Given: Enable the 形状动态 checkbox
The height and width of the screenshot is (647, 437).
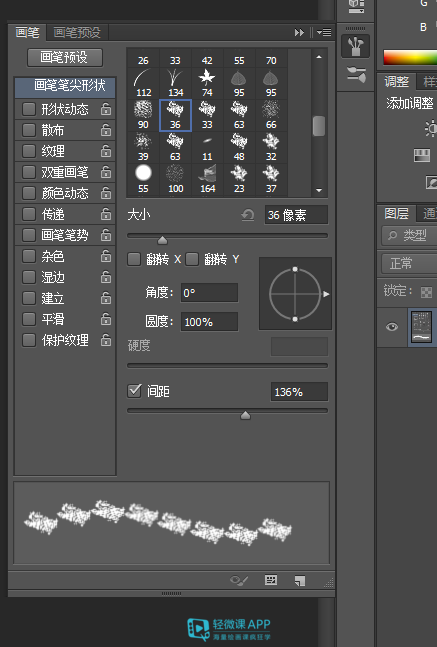Looking at the screenshot, I should coord(28,109).
